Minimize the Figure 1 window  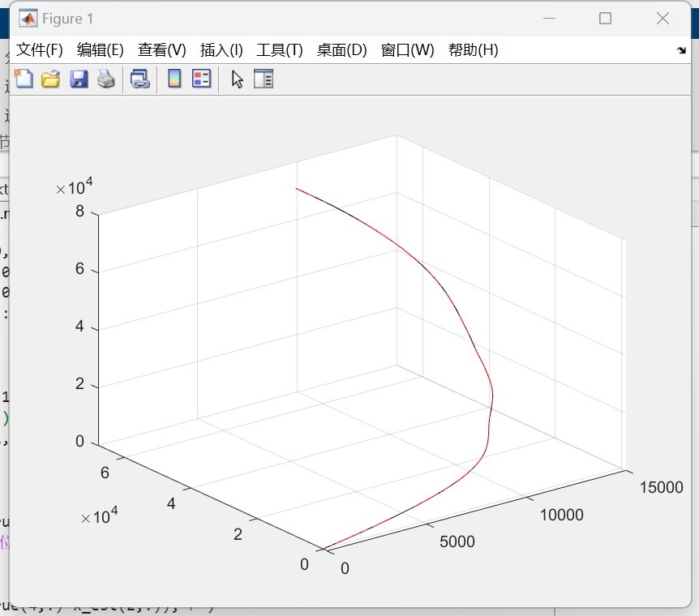tap(549, 19)
